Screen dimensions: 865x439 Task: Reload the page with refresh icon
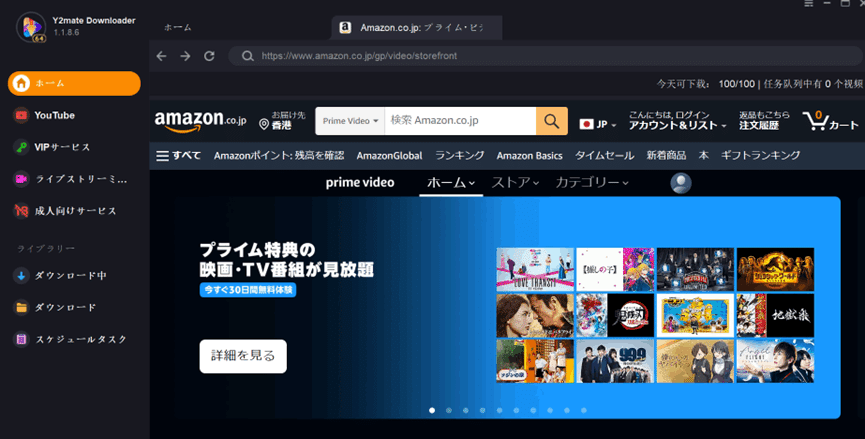[209, 56]
